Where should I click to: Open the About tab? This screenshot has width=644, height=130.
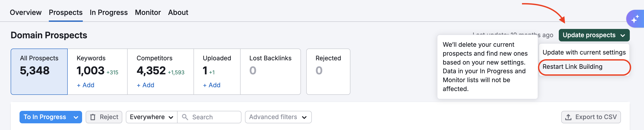(x=178, y=12)
